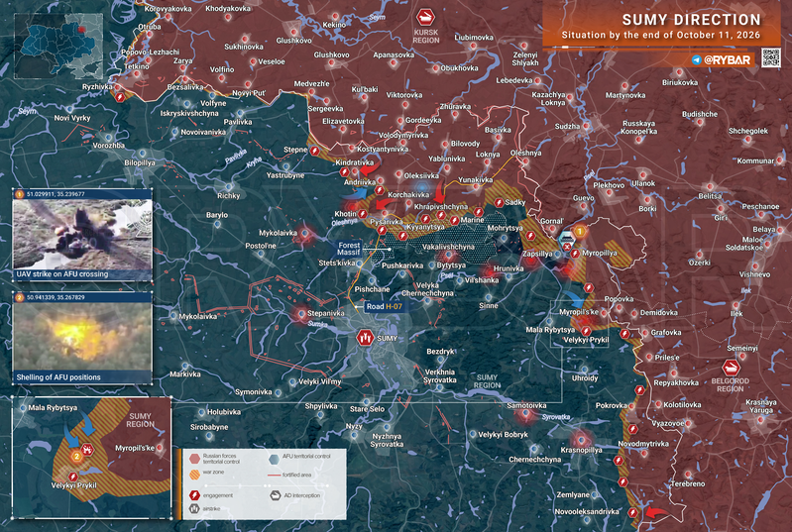Click the engagement icon in the legend
Screen dimensions: 792x532
[x=194, y=495]
